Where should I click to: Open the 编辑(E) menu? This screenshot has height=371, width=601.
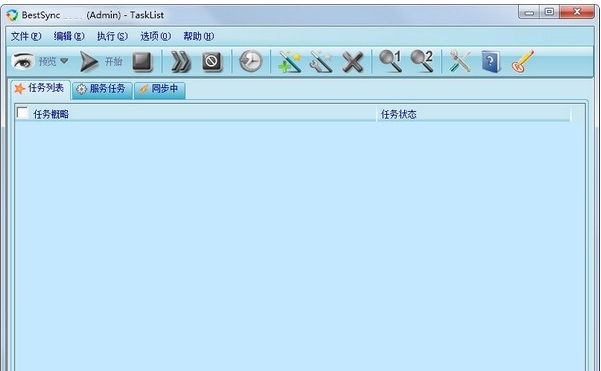tap(69, 36)
